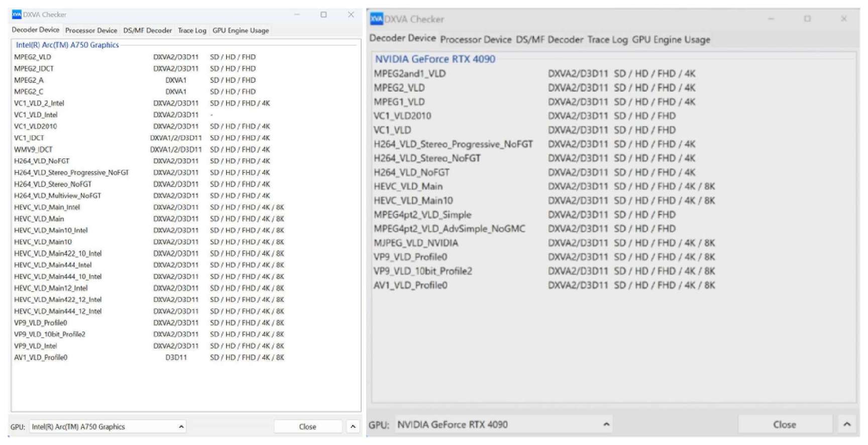This screenshot has width=868, height=445.
Task: Expand options arrow beside Close in Intel window
Action: click(x=353, y=426)
